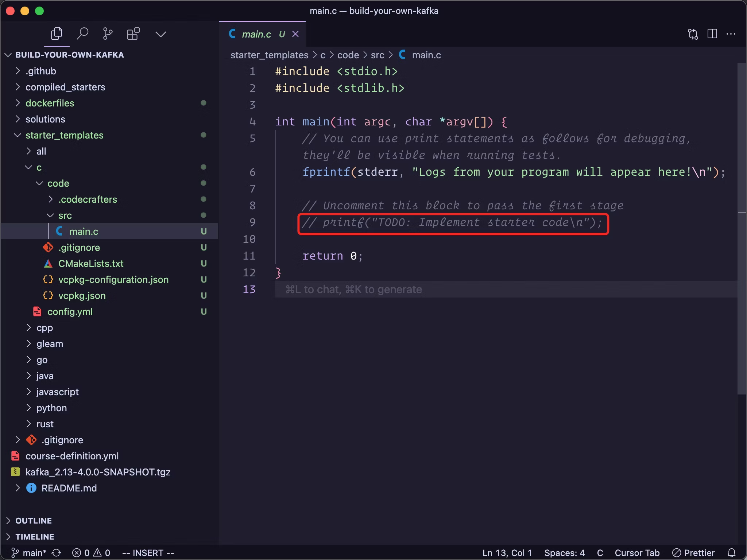Click the Open Changes compare icon
747x560 pixels.
point(693,34)
